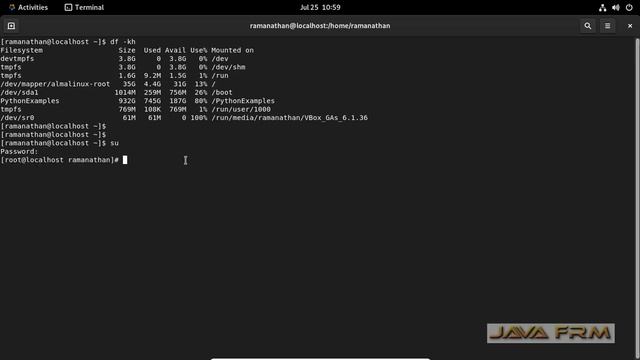Click the '/dev/sr0' filesystem entry
The width and height of the screenshot is (640, 360).
17,118
